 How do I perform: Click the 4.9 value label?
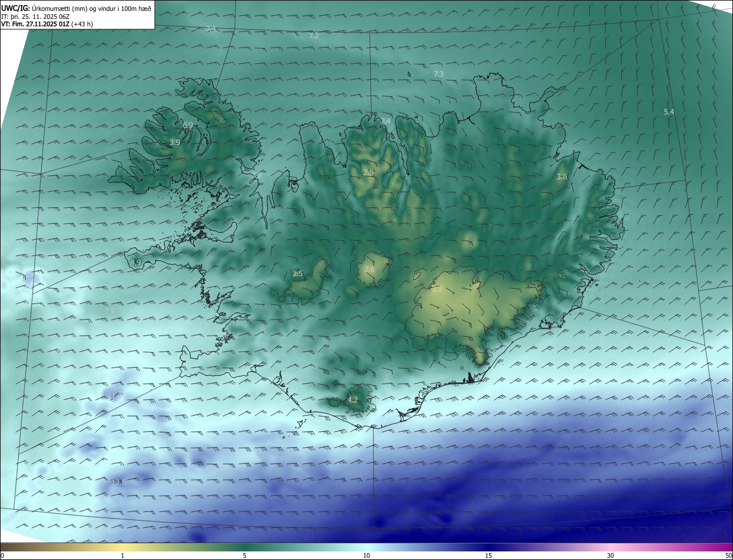coord(136,262)
